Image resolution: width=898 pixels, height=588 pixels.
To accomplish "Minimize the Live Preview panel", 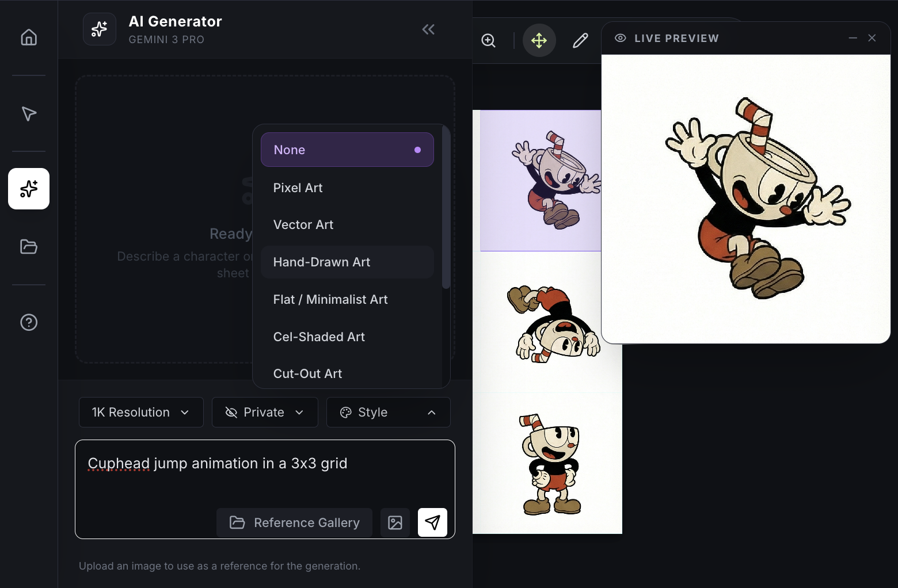I will 853,37.
